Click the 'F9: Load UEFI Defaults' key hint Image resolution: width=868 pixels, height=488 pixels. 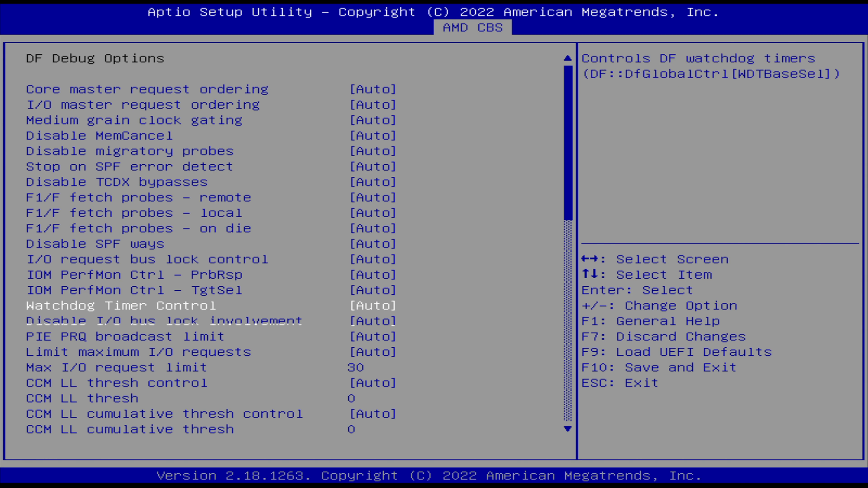point(677,352)
